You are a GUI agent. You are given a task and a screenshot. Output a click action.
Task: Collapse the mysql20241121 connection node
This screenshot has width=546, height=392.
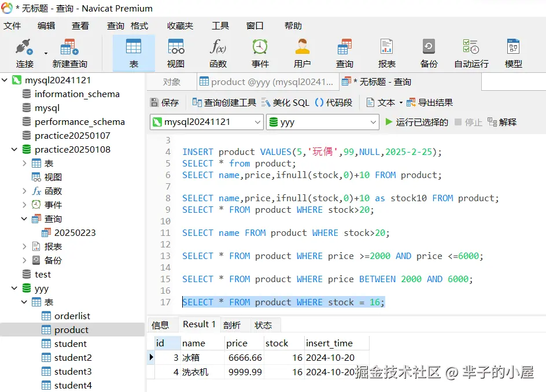pyautogui.click(x=5, y=80)
